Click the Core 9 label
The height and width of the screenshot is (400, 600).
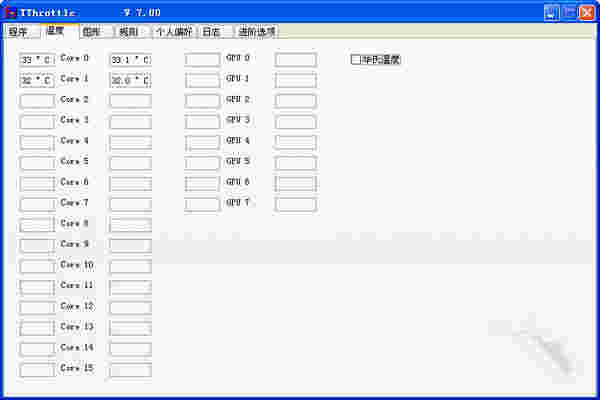[75, 244]
